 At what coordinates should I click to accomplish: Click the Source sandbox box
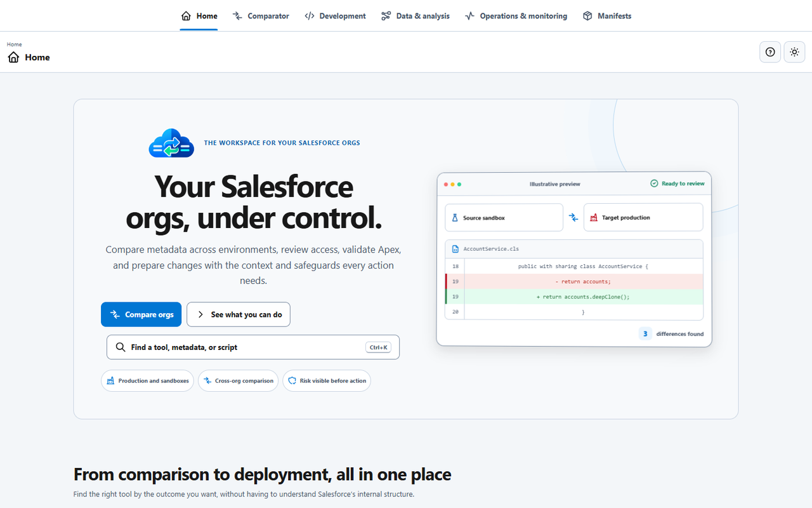tap(504, 217)
